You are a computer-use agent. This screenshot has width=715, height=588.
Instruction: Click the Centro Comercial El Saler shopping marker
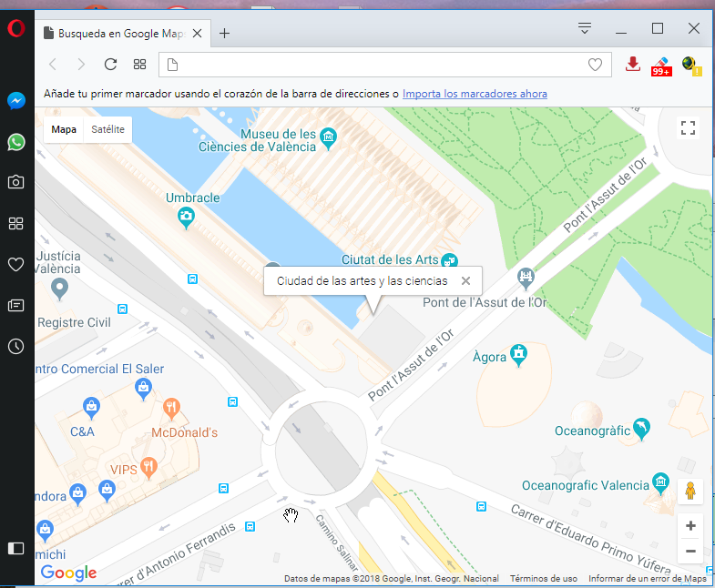click(x=144, y=389)
